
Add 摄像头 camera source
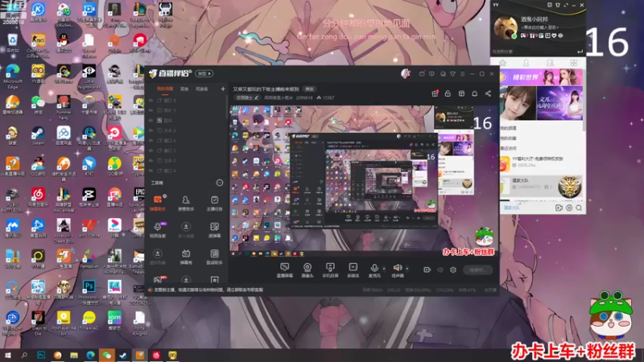(x=308, y=270)
